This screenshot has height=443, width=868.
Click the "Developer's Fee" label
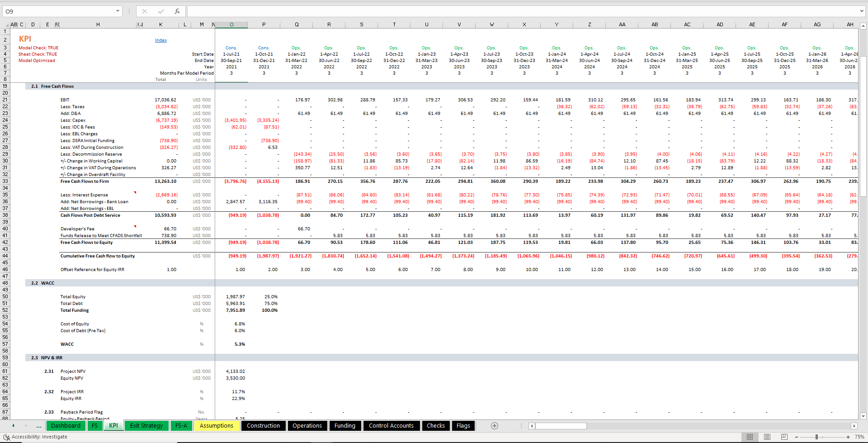pyautogui.click(x=77, y=229)
